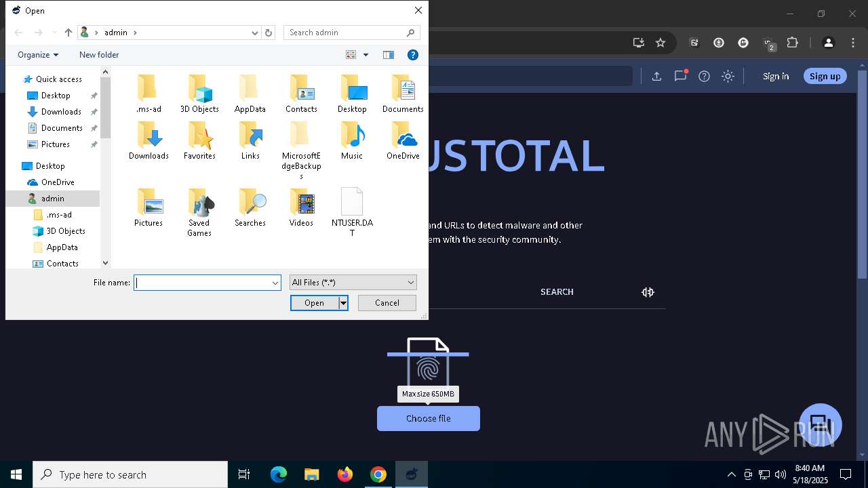868x488 pixels.
Task: Select the Saved Games folder
Action: pos(199,213)
